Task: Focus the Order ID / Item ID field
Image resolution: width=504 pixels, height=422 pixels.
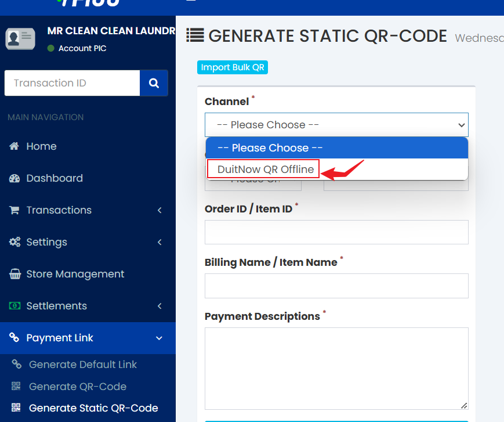Action: (336, 232)
